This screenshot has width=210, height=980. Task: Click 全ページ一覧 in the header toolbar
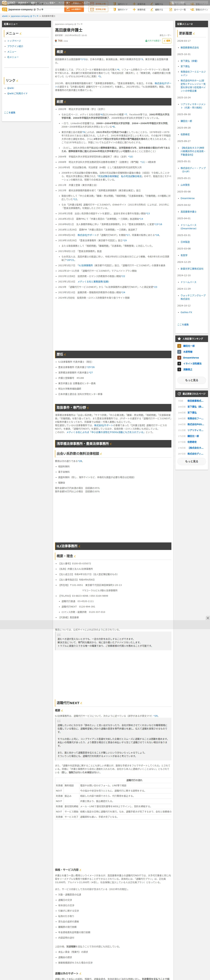point(178,9)
